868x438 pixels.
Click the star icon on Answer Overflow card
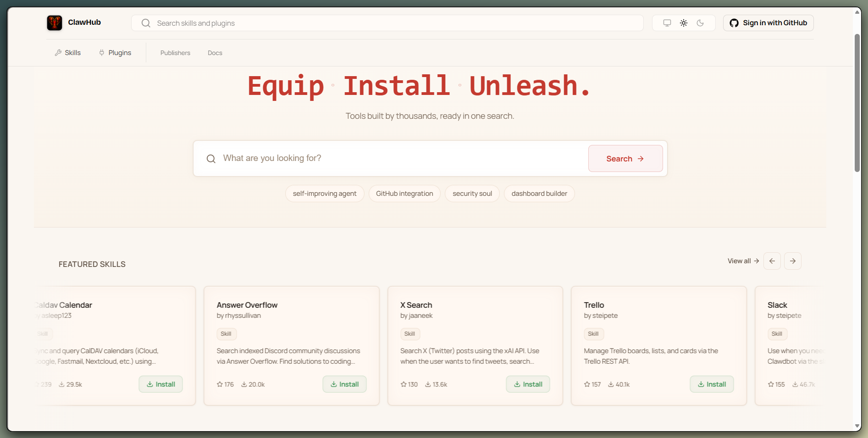click(x=220, y=384)
